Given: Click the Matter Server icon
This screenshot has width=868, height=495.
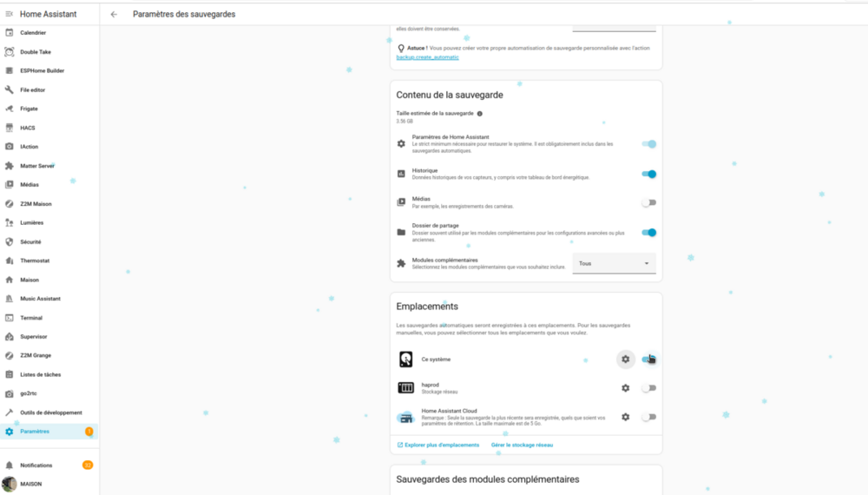Looking at the screenshot, I should tap(10, 166).
